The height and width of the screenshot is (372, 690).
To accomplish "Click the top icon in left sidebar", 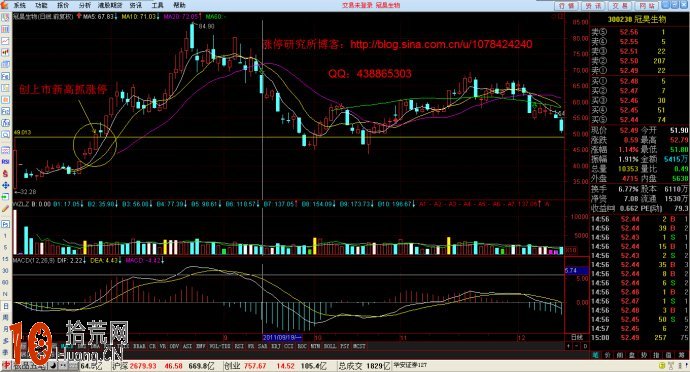I will click(x=5, y=18).
